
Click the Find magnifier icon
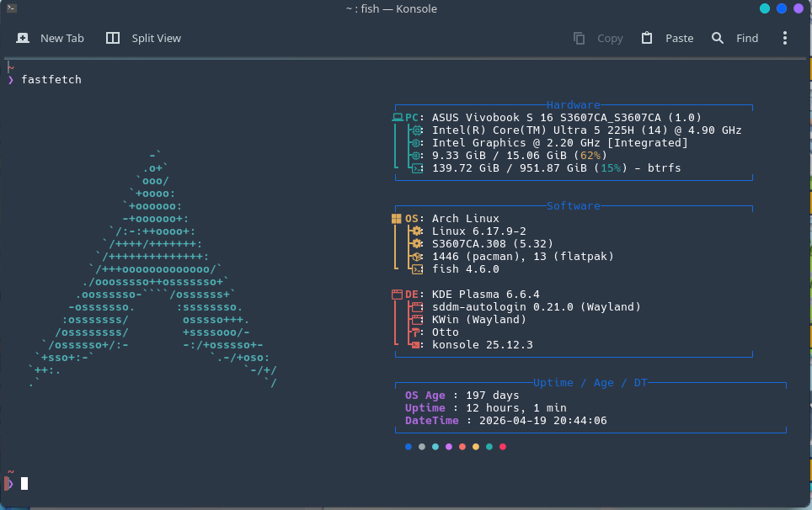tap(717, 38)
